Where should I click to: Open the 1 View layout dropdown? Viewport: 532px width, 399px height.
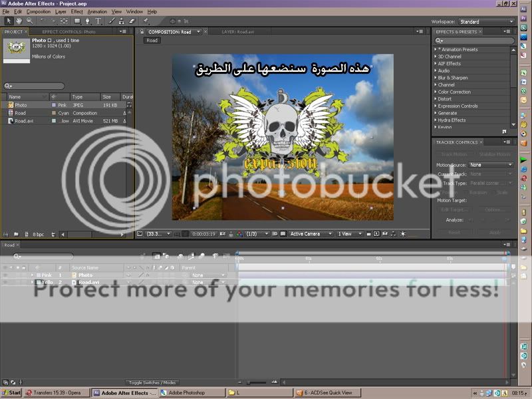tap(349, 234)
